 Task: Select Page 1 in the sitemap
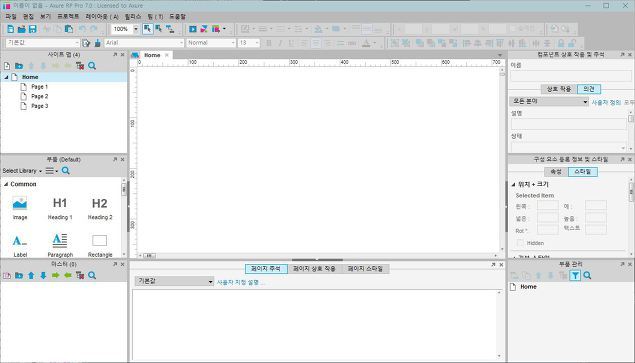point(39,87)
